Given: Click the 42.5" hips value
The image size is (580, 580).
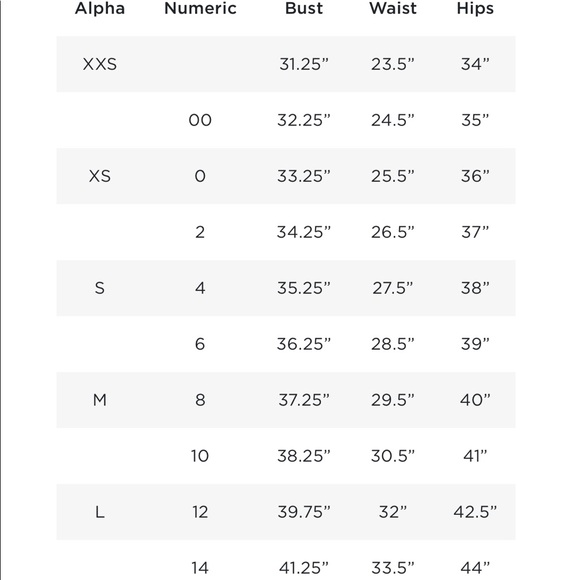Looking at the screenshot, I should [475, 512].
